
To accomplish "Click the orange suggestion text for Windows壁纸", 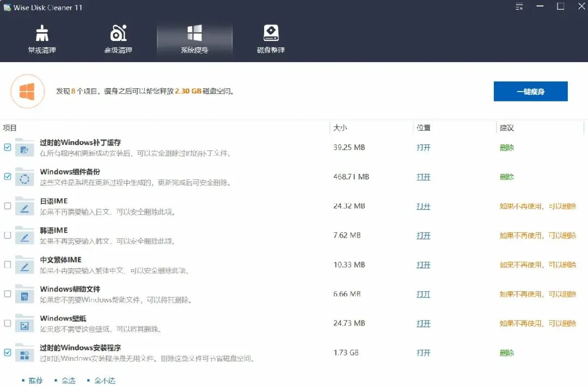I will [538, 323].
